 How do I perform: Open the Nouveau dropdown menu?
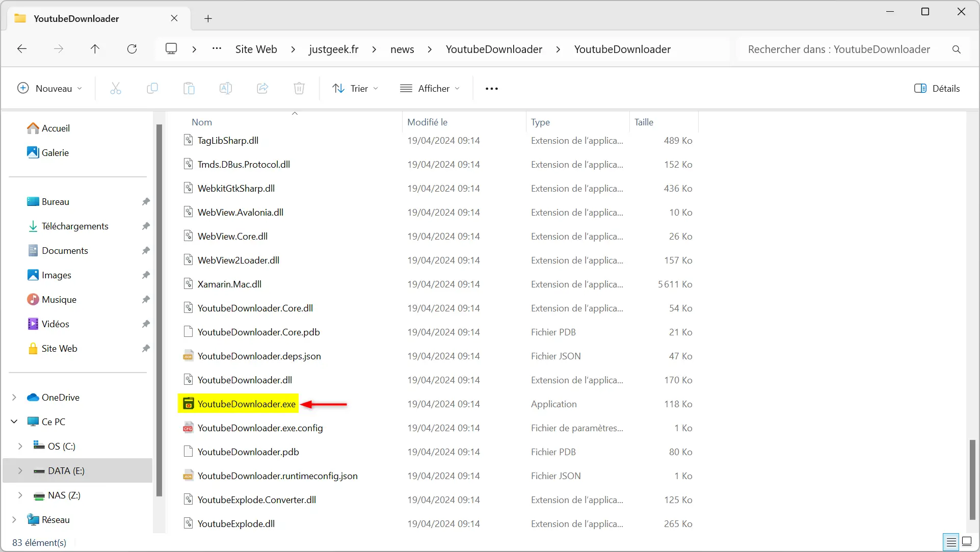(x=49, y=89)
